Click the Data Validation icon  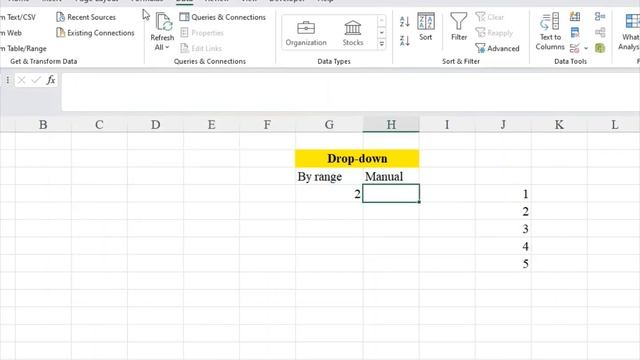coord(575,48)
